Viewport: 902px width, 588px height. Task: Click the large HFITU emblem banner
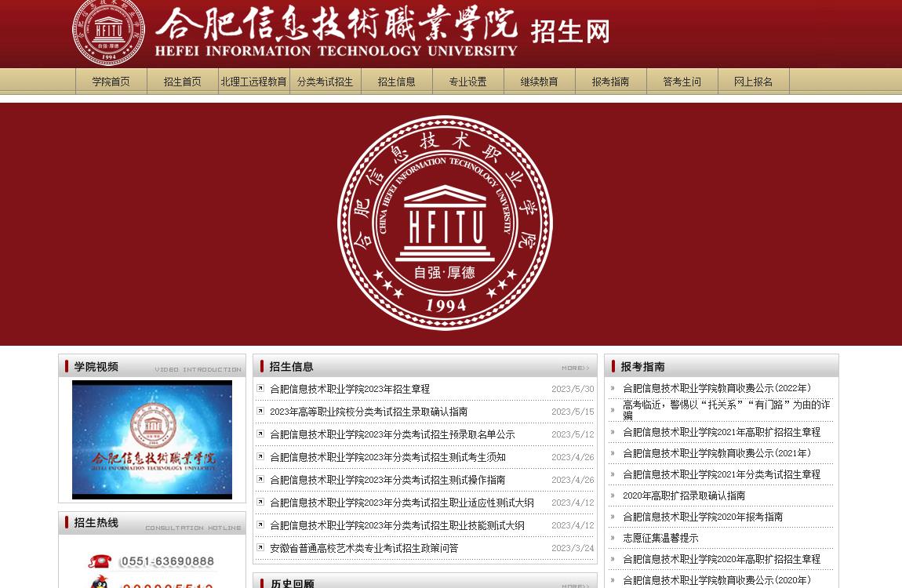click(x=446, y=223)
